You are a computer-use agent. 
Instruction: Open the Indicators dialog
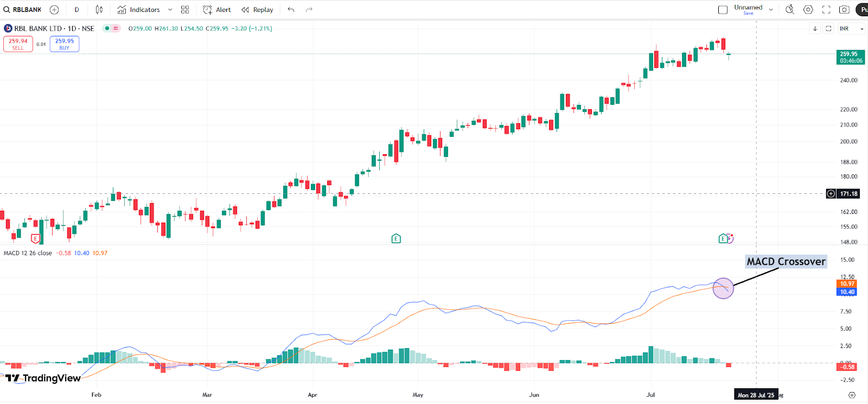tap(139, 10)
